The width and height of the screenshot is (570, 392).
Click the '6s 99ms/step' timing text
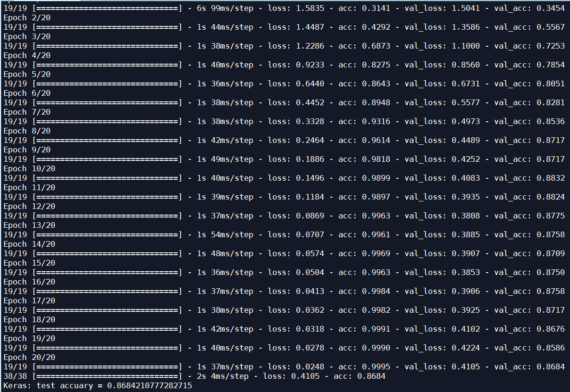(x=225, y=8)
